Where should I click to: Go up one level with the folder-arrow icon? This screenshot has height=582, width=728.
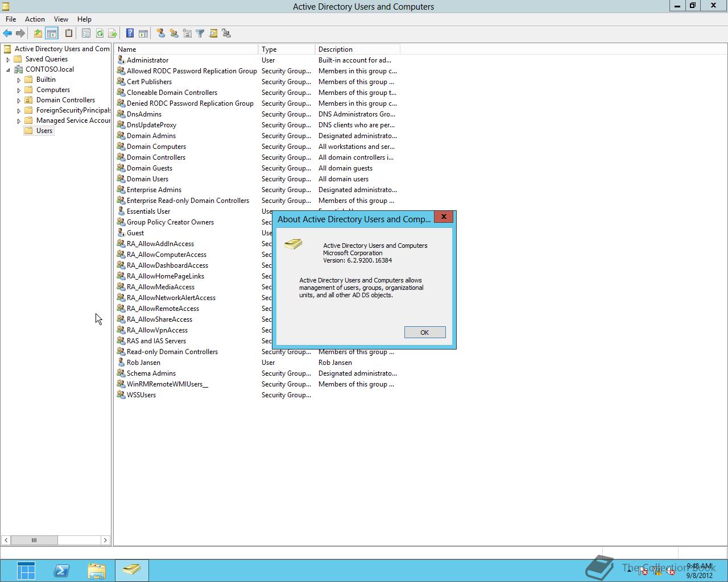[38, 34]
